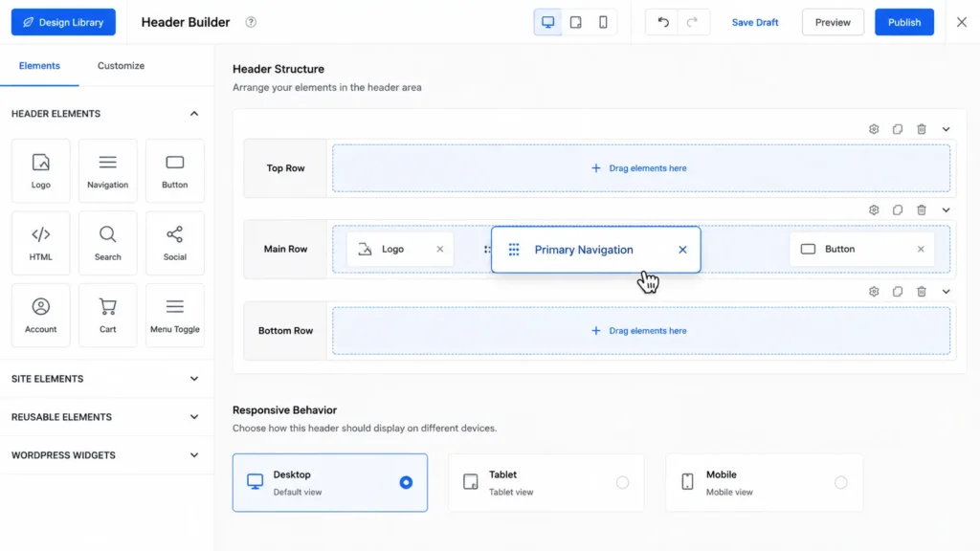Click Bottom Row drag elements drop zone

(x=641, y=330)
